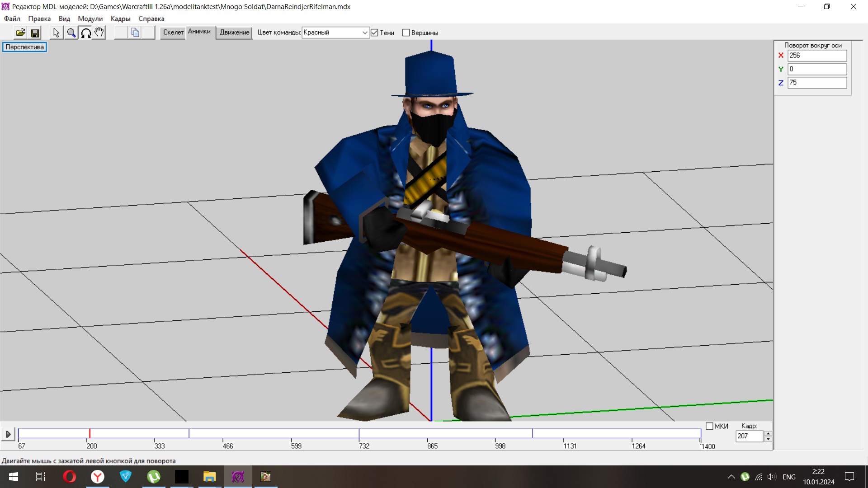Toggle the Тени shadows checkbox

374,33
